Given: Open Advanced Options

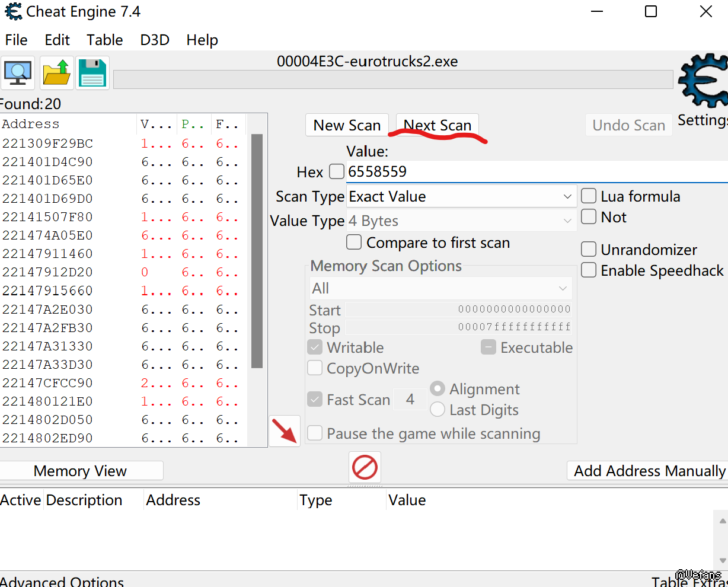Looking at the screenshot, I should pos(62,581).
